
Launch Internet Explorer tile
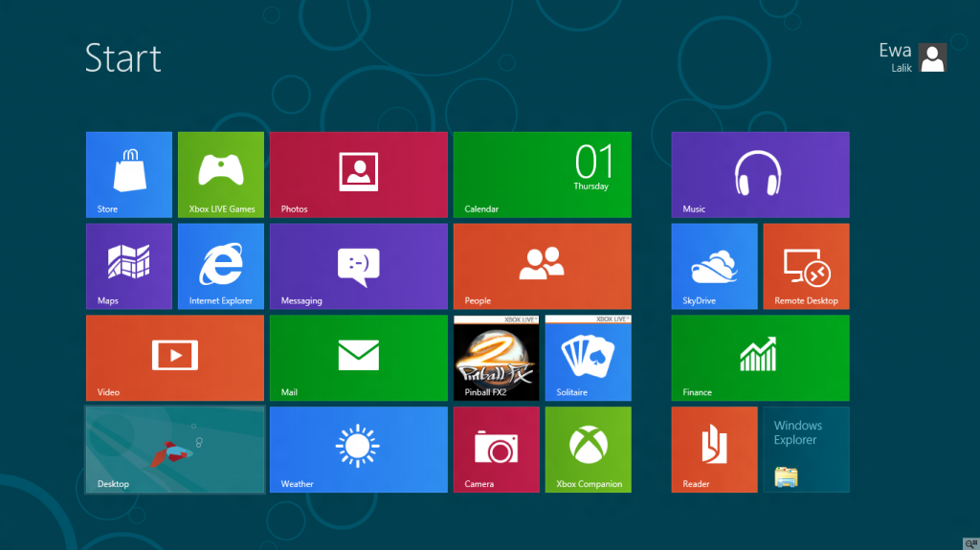click(x=221, y=266)
